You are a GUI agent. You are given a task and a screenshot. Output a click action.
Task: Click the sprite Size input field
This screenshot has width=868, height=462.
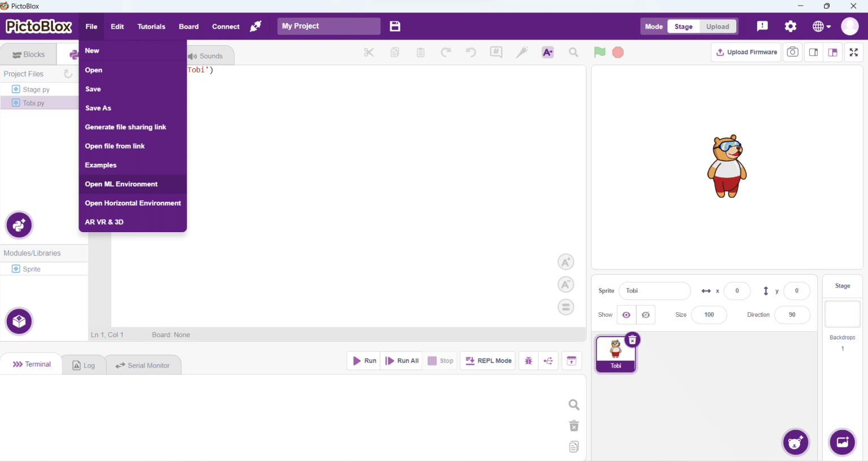(709, 315)
